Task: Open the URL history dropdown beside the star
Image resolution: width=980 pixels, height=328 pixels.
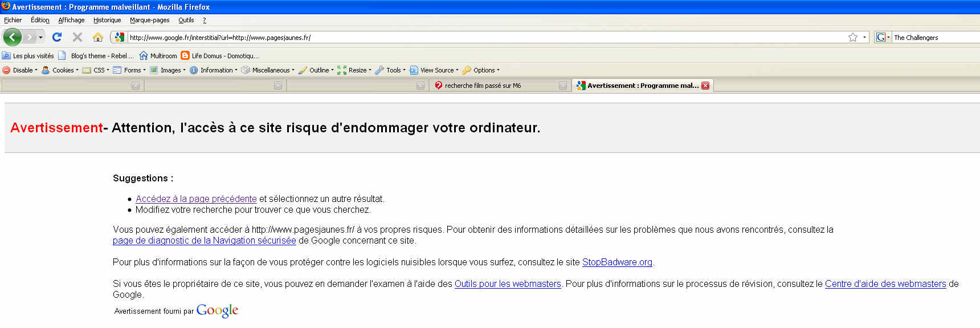Action: click(864, 38)
